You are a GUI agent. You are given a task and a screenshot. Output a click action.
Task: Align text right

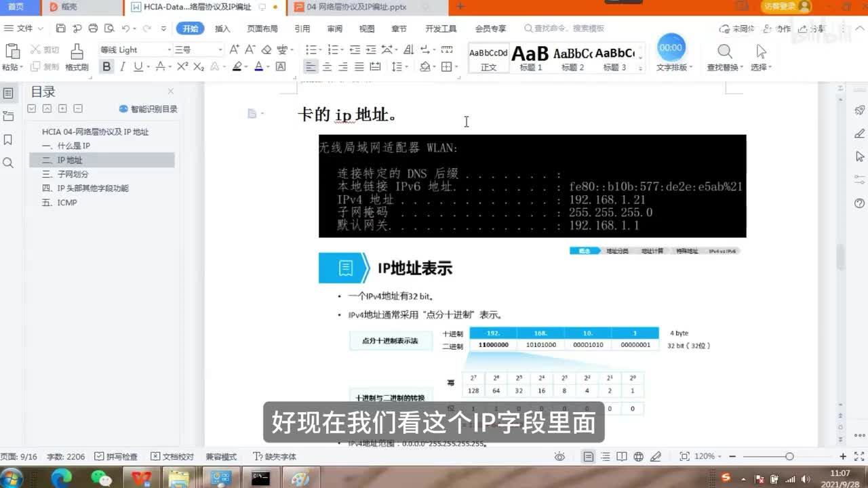[343, 66]
